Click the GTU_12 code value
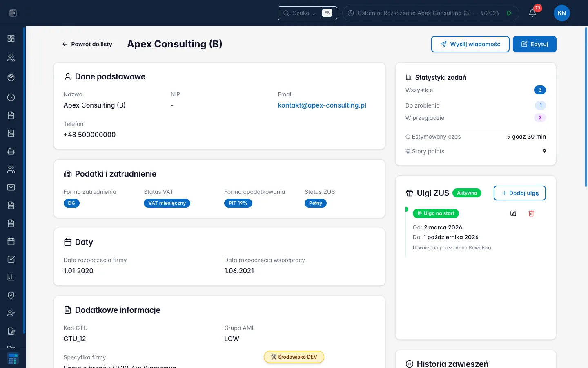 (x=75, y=339)
